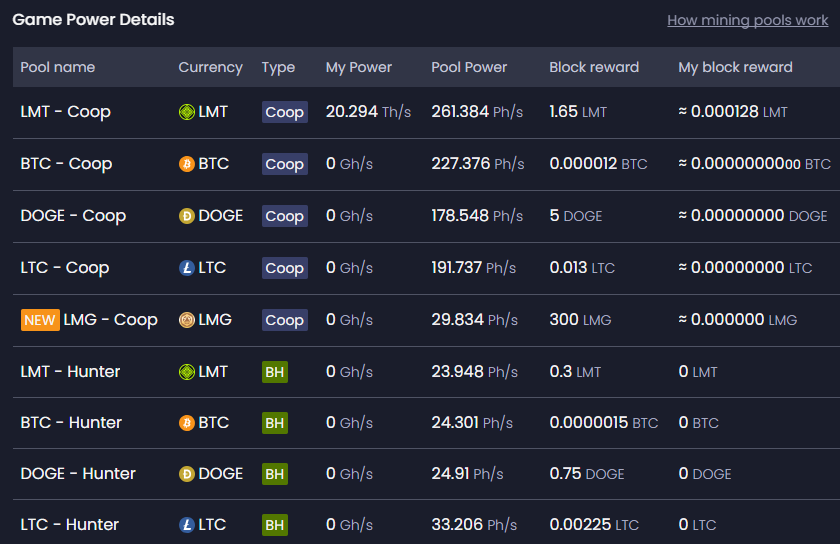Click the 20.294 Th/s My Power value
Screen dimensions: 840x544
pos(369,112)
